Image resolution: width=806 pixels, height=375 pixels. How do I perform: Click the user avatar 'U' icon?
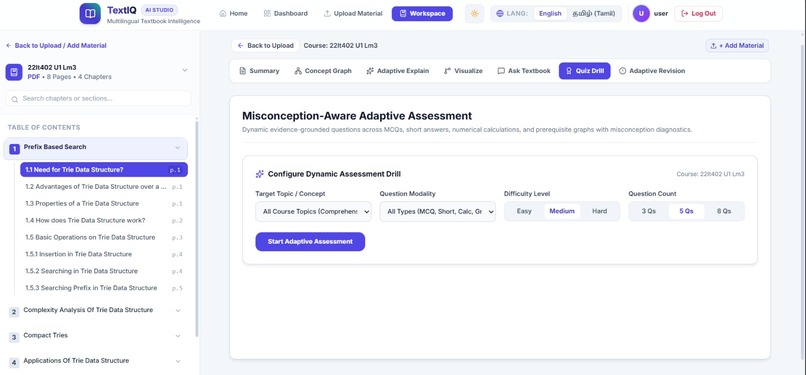tap(641, 13)
